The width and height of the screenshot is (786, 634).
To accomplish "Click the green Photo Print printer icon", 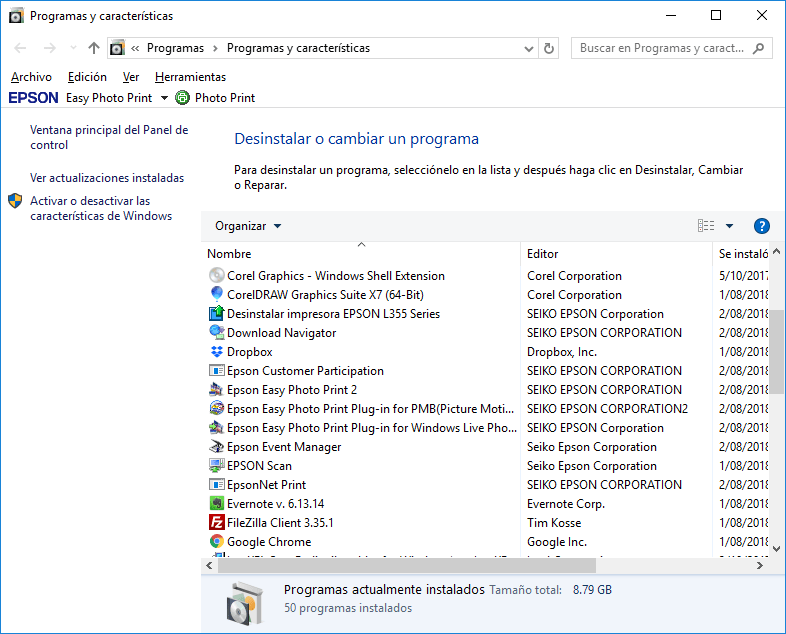I will tap(182, 97).
